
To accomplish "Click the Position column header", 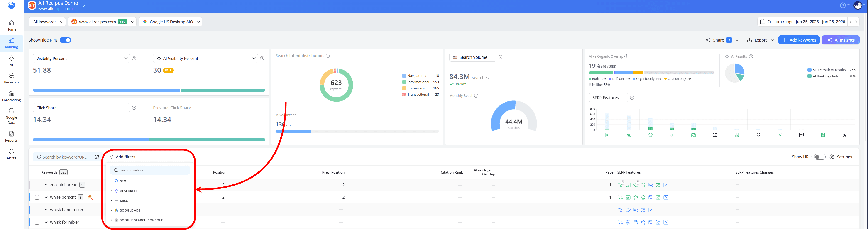I will coord(220,172).
